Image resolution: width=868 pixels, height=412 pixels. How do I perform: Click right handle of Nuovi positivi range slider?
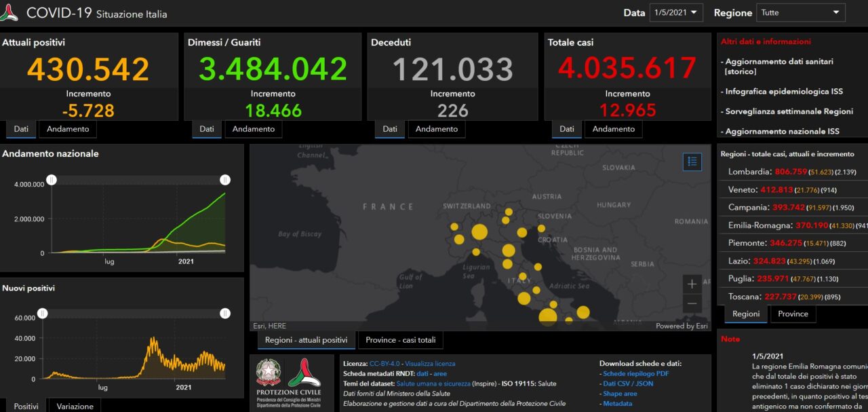coord(225,314)
